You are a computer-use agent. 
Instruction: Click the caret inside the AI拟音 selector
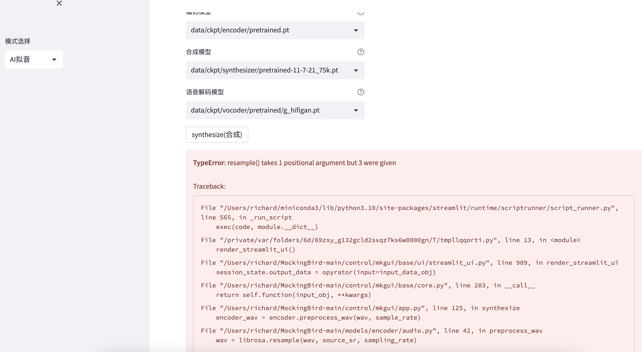54,59
